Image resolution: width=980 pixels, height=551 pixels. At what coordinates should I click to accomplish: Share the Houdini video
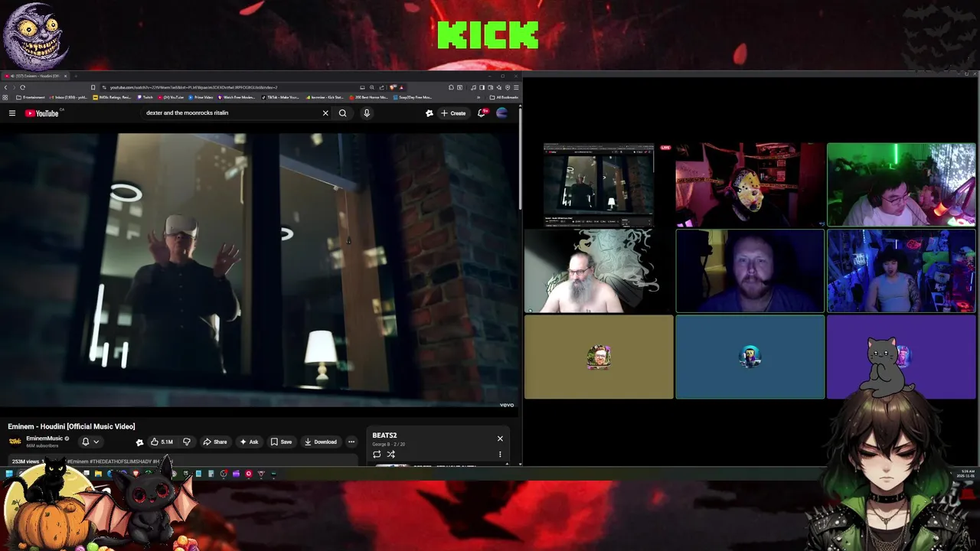(x=215, y=442)
